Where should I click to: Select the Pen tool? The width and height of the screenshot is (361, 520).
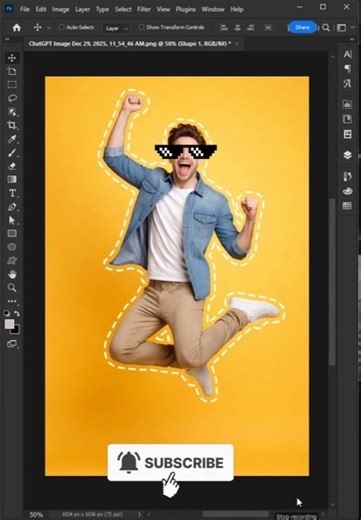point(12,207)
